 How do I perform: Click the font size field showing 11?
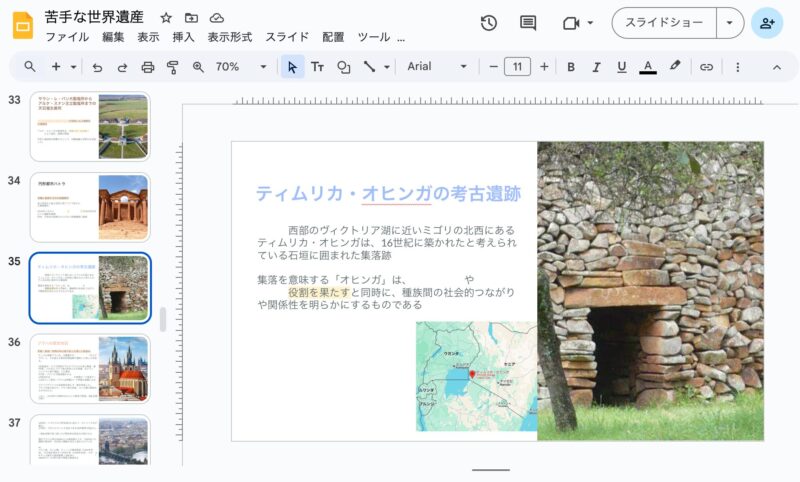point(517,67)
